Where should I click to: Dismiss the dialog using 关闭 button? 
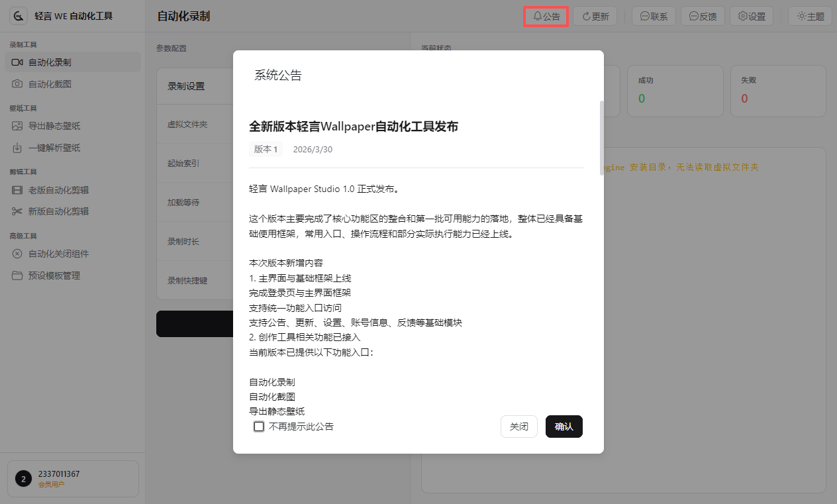coord(518,427)
